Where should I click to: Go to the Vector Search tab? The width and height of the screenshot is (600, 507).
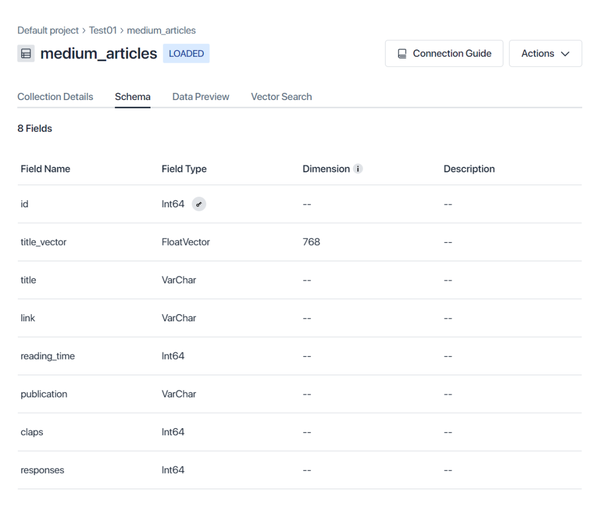point(281,97)
